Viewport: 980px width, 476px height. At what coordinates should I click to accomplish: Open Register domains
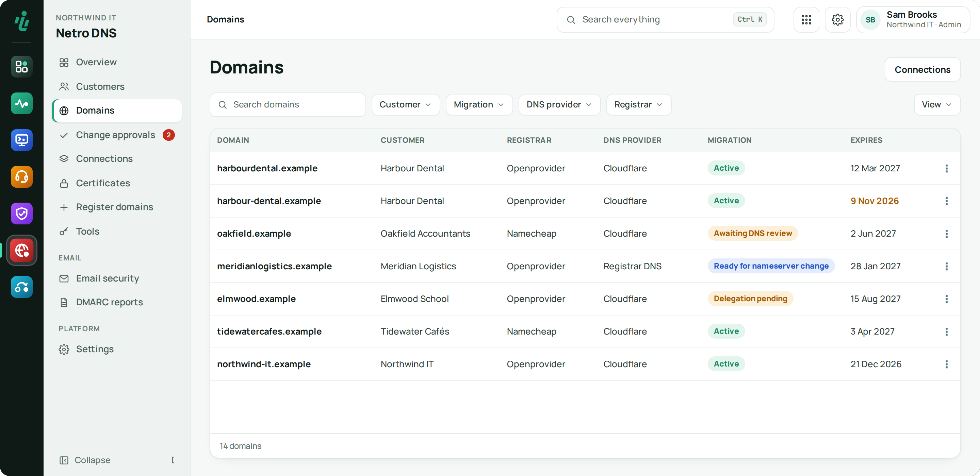coord(117,207)
